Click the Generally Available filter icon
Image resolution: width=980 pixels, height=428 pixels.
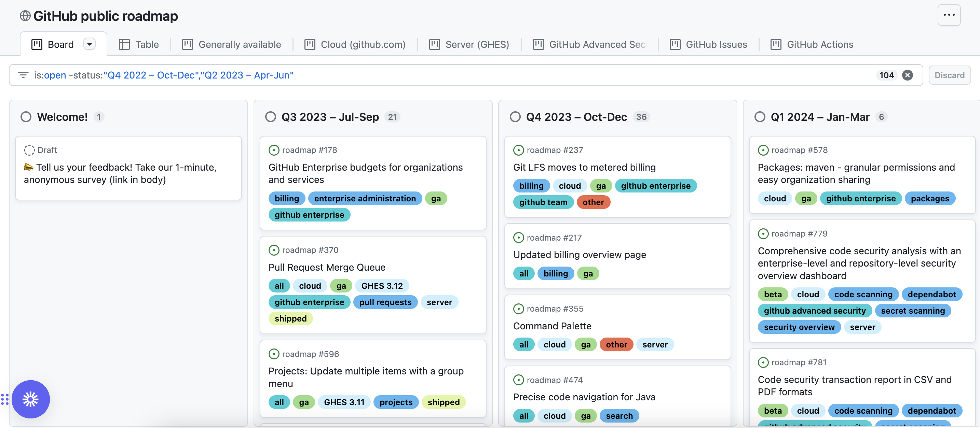(x=188, y=44)
